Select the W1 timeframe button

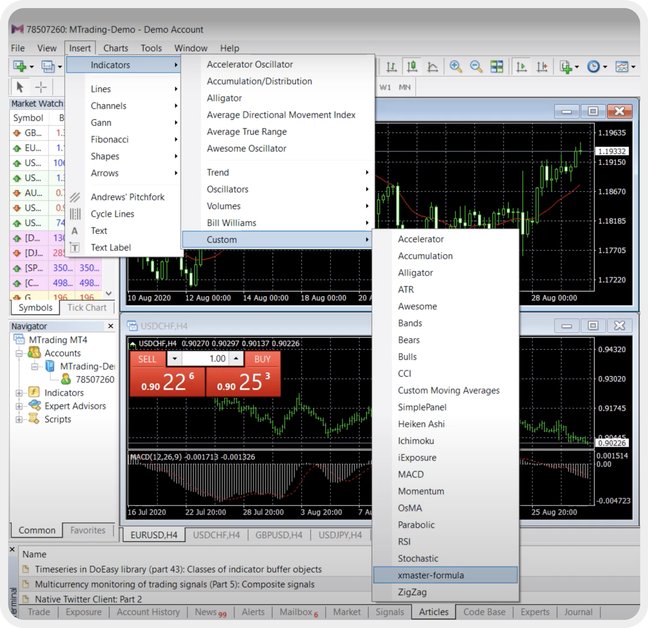385,87
